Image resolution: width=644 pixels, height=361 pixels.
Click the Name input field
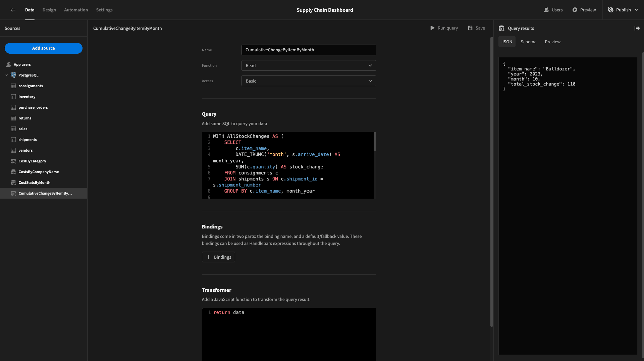[309, 50]
